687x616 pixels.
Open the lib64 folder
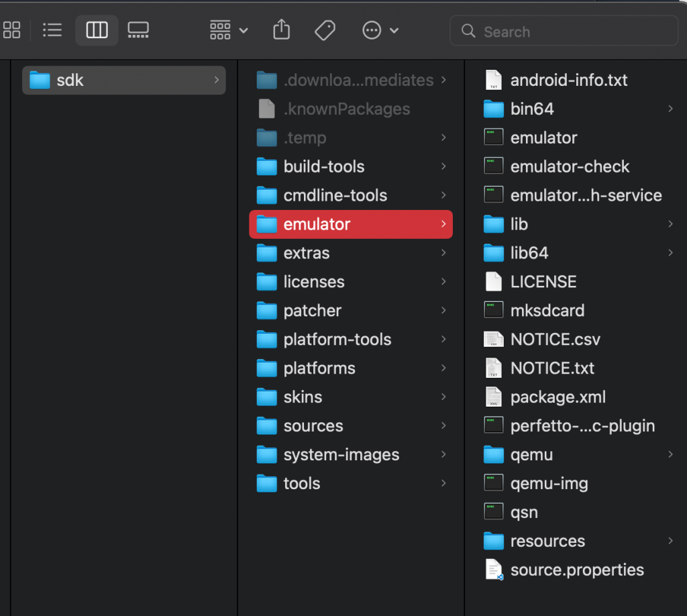578,253
